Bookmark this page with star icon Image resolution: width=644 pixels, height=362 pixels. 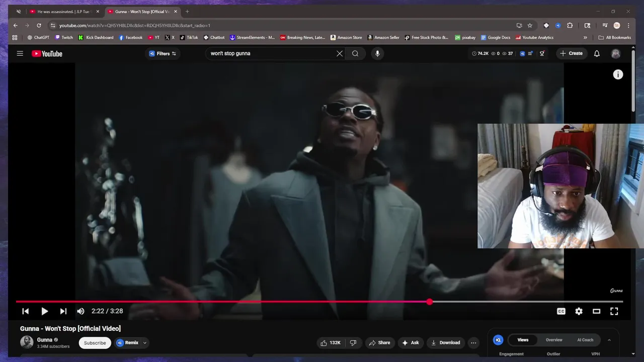[x=530, y=25]
